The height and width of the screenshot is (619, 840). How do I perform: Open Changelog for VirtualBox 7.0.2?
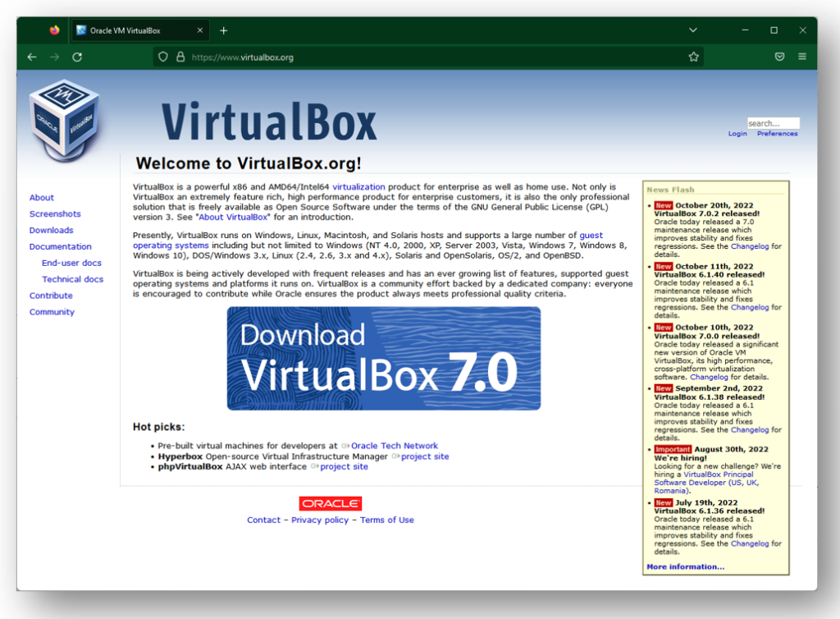click(x=750, y=246)
